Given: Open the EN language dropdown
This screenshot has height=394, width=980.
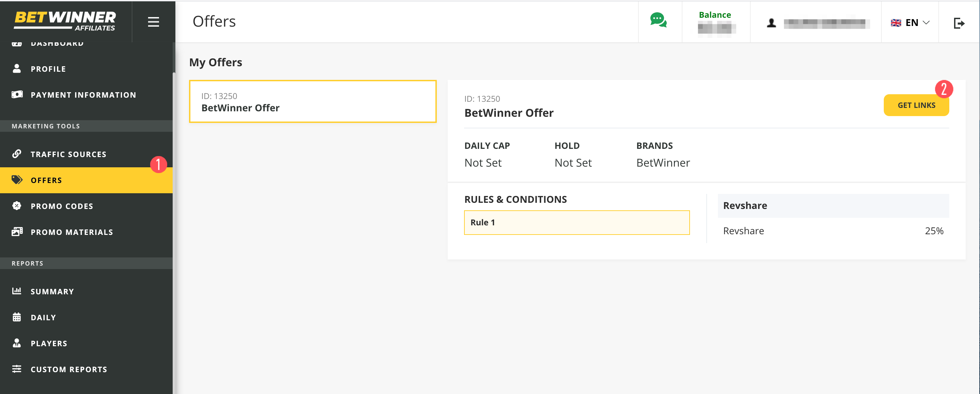Looking at the screenshot, I should click(x=910, y=23).
